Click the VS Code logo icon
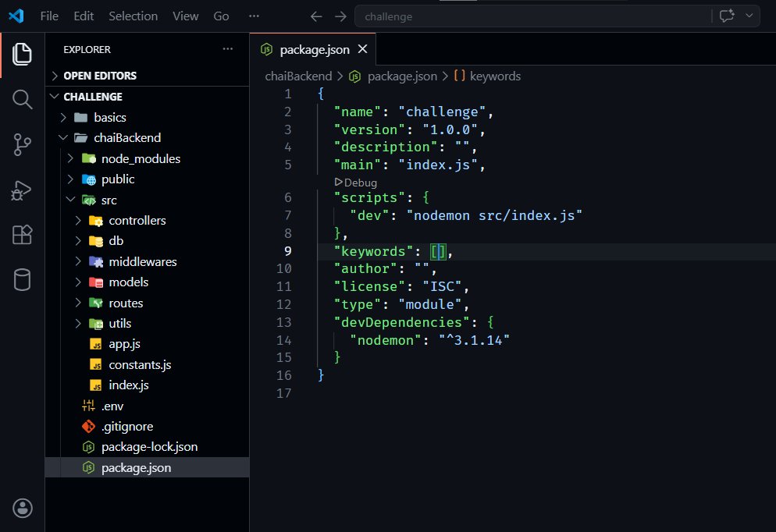The height and width of the screenshot is (532, 776). [16, 16]
